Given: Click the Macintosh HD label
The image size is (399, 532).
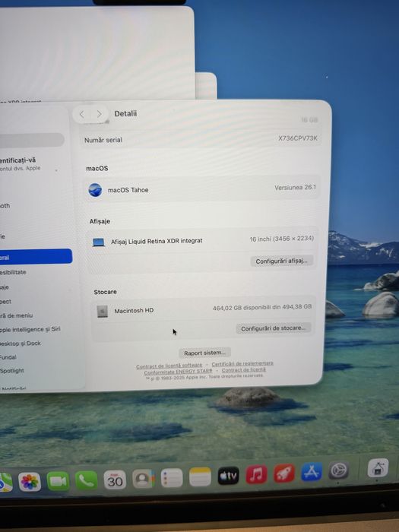Looking at the screenshot, I should click(x=134, y=310).
